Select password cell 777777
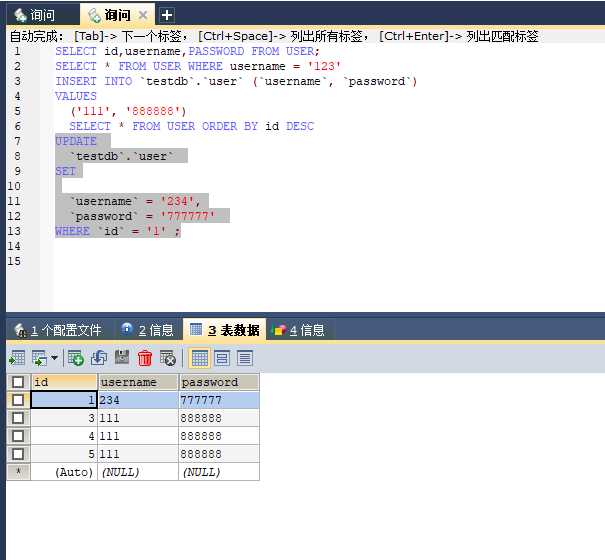The height and width of the screenshot is (560, 605). click(x=219, y=400)
